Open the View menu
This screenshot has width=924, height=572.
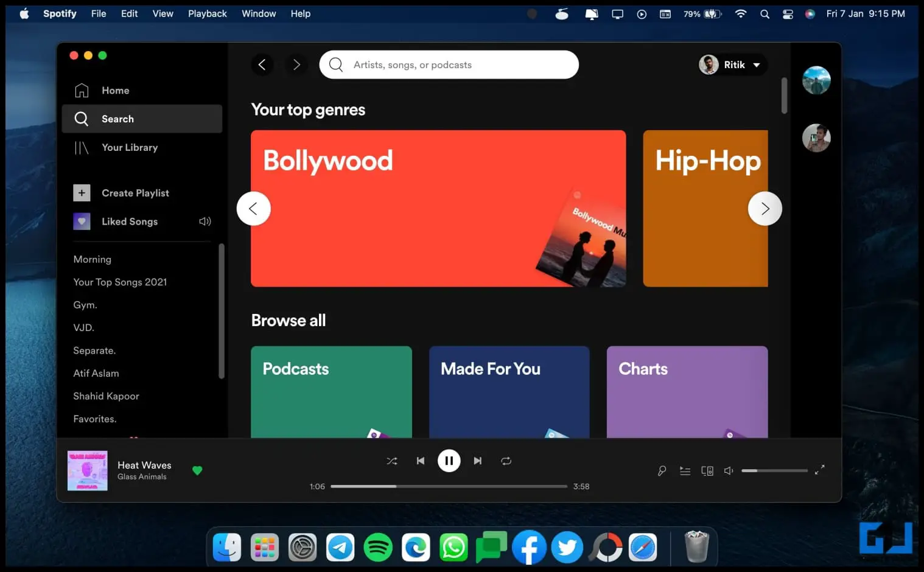click(163, 13)
